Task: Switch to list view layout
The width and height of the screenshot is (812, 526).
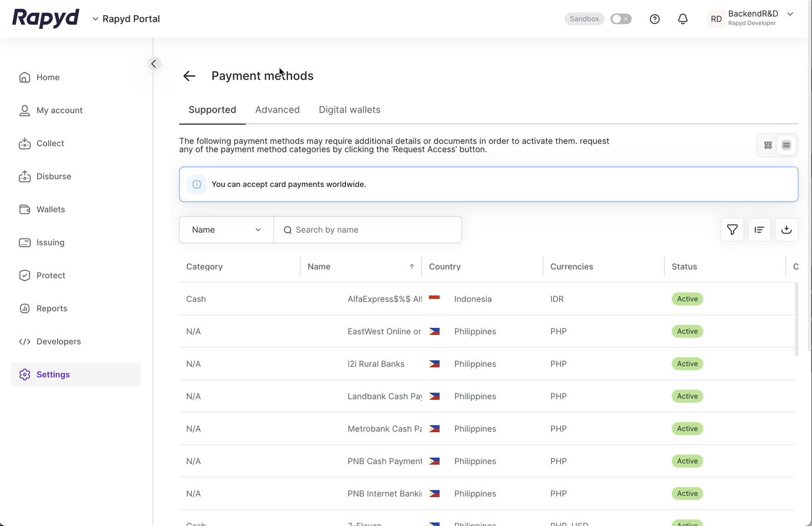Action: pos(786,145)
